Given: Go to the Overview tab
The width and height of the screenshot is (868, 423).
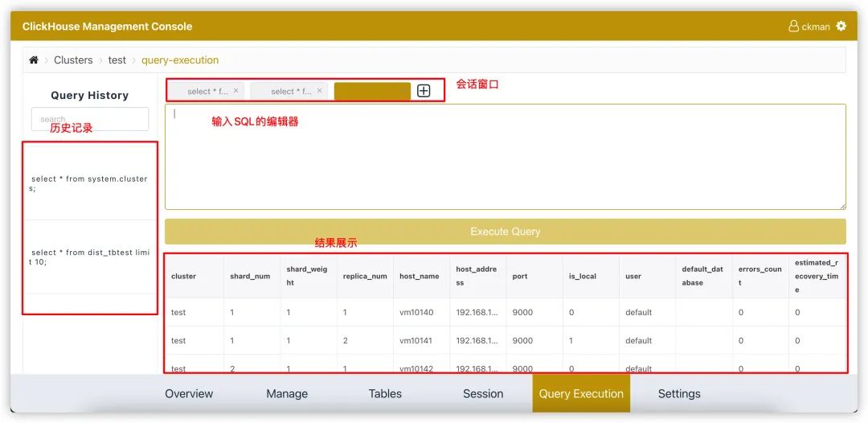Looking at the screenshot, I should (x=189, y=394).
